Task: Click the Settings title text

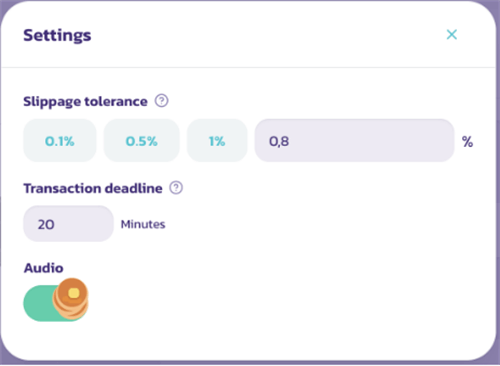Action: tap(57, 35)
